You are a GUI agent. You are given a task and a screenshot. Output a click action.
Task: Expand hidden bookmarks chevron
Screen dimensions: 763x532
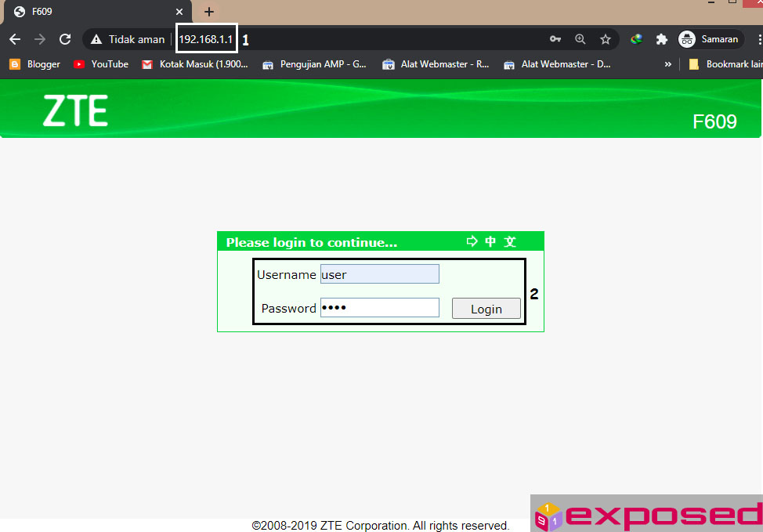pyautogui.click(x=668, y=64)
